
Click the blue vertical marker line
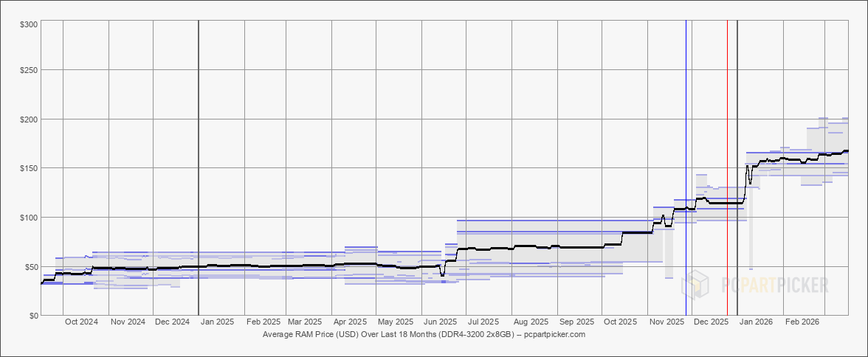pyautogui.click(x=686, y=167)
